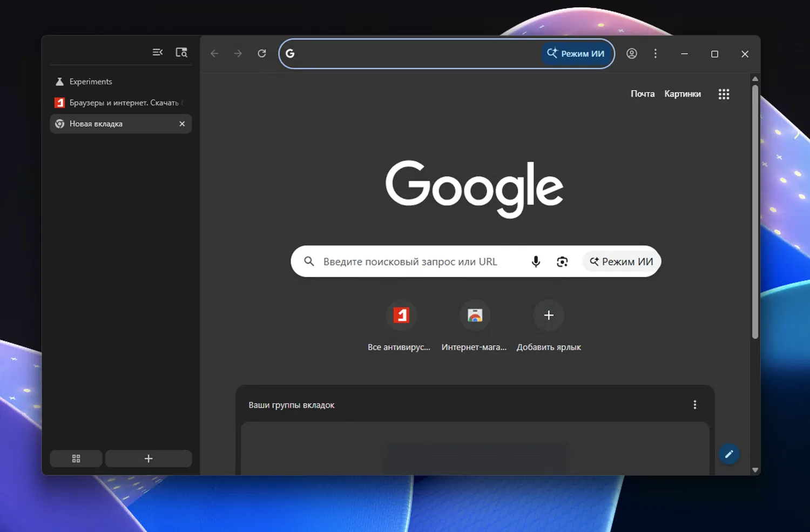Image resolution: width=810 pixels, height=532 pixels.
Task: Click the Google logo
Action: pos(474,188)
